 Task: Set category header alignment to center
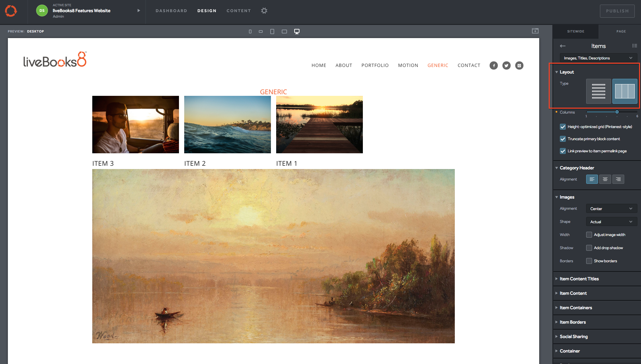coord(605,179)
